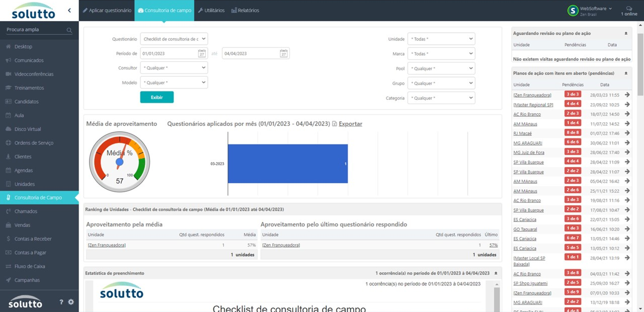Click the right page scrollbar thumb
The image size is (644, 312).
[x=640, y=64]
